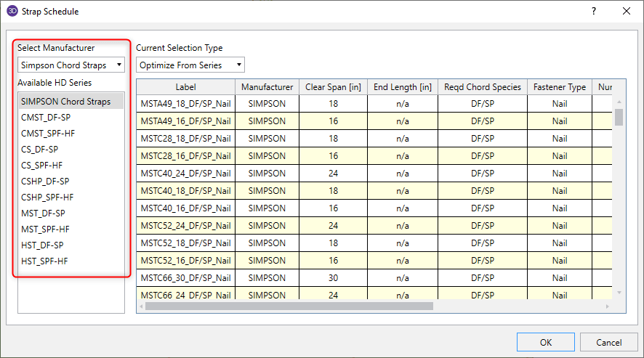Click the Fastener Type column header
This screenshot has height=358, width=644.
[x=559, y=87]
